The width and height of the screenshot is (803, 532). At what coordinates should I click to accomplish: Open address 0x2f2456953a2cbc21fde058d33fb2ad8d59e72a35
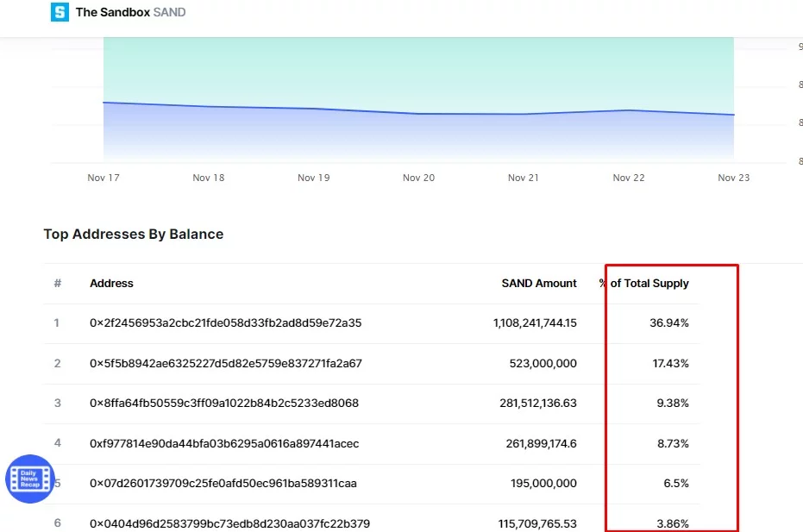tap(225, 323)
